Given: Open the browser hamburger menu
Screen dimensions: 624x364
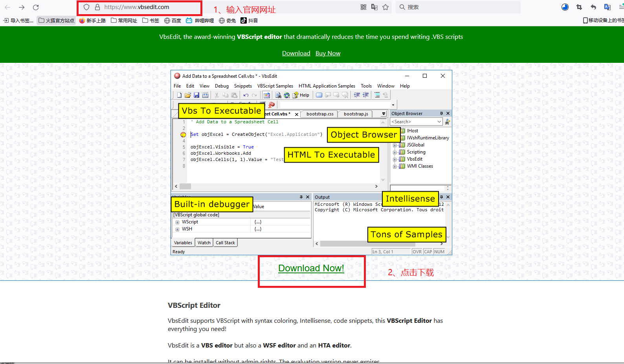Looking at the screenshot, I should [621, 7].
